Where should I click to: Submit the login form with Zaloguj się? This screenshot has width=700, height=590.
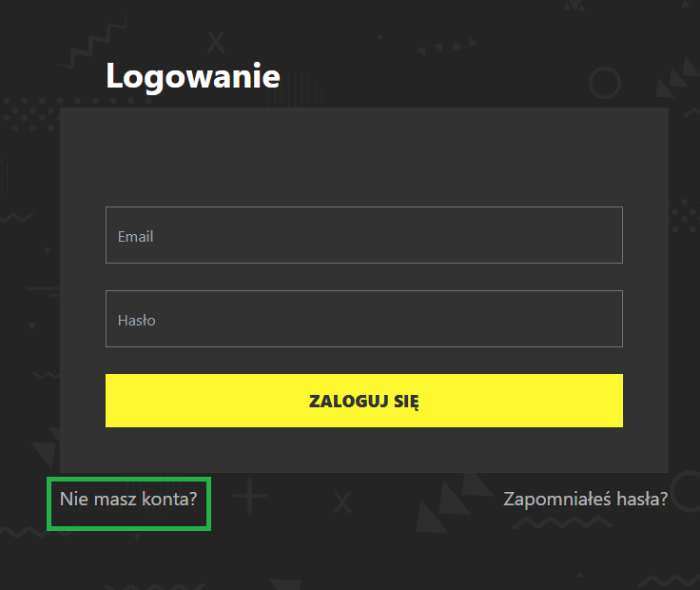(x=364, y=401)
